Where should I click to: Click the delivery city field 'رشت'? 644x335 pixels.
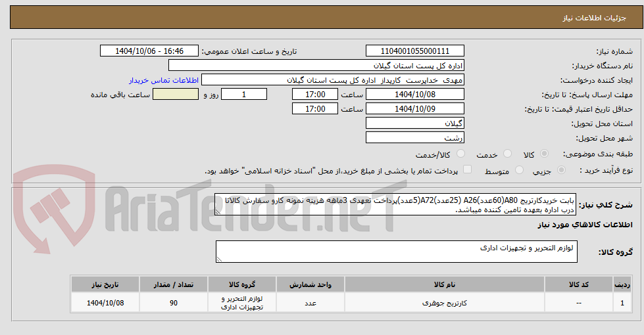pos(415,137)
